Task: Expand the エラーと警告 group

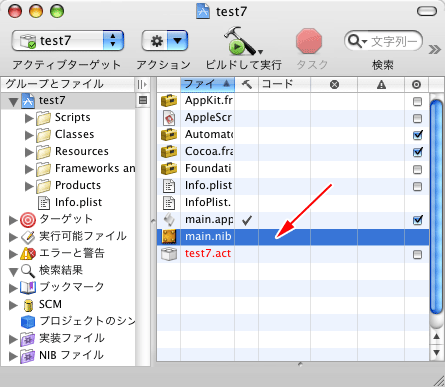Action: pyautogui.click(x=13, y=254)
